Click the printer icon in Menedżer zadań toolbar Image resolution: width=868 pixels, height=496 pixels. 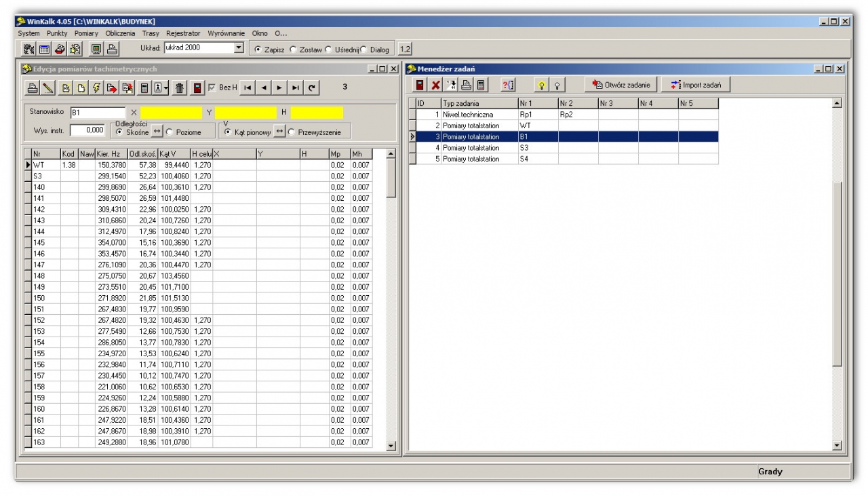(466, 84)
